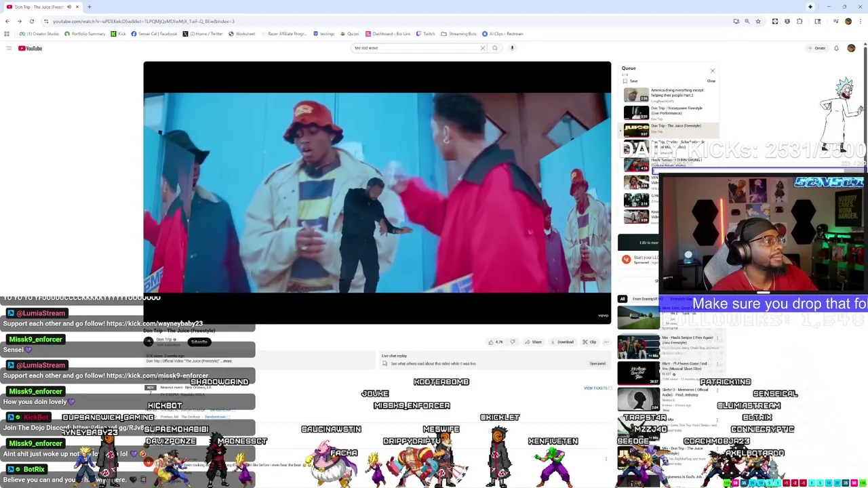The width and height of the screenshot is (868, 488).
Task: Subscribe to Don Trip channel
Action: [x=199, y=342]
